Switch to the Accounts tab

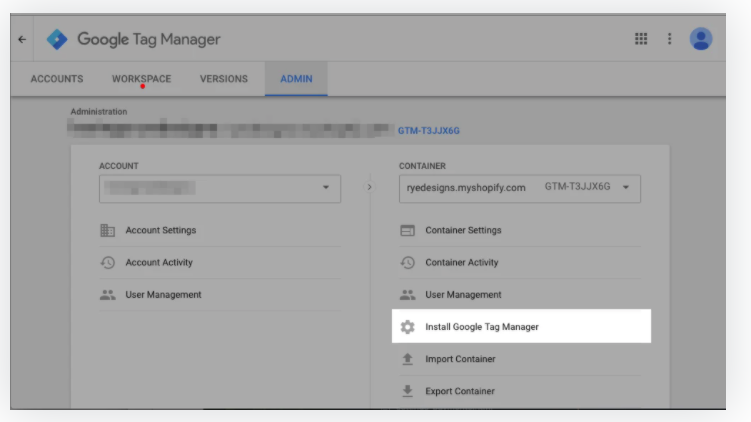point(57,79)
